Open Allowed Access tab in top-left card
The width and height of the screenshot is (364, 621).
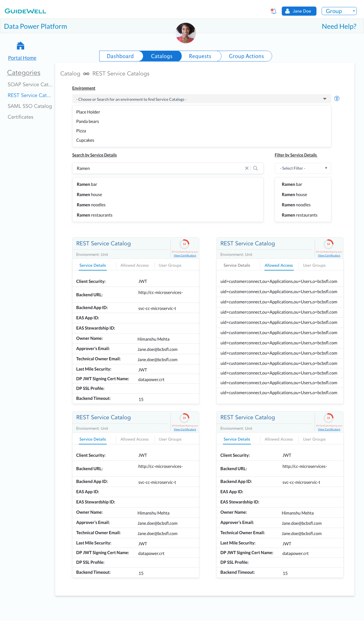click(135, 265)
